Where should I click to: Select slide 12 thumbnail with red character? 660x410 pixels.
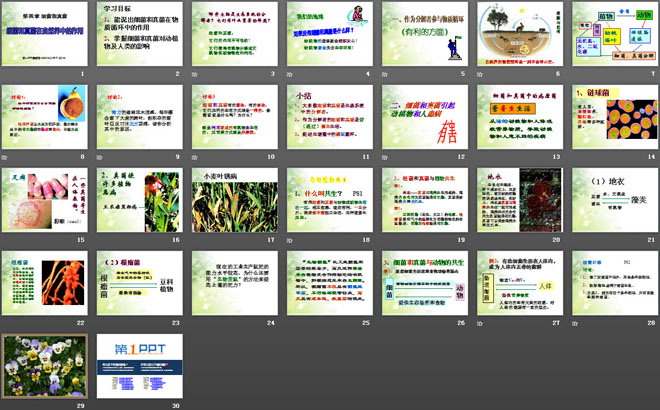coord(425,117)
